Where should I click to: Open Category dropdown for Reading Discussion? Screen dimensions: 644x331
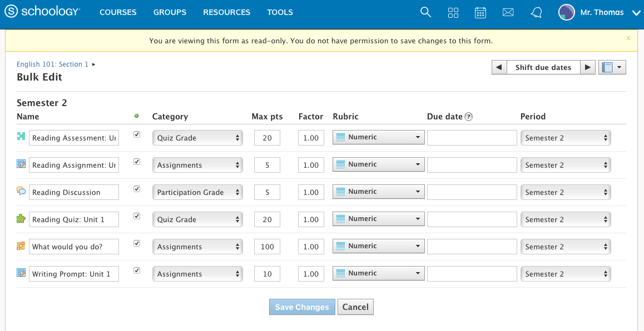(x=197, y=192)
